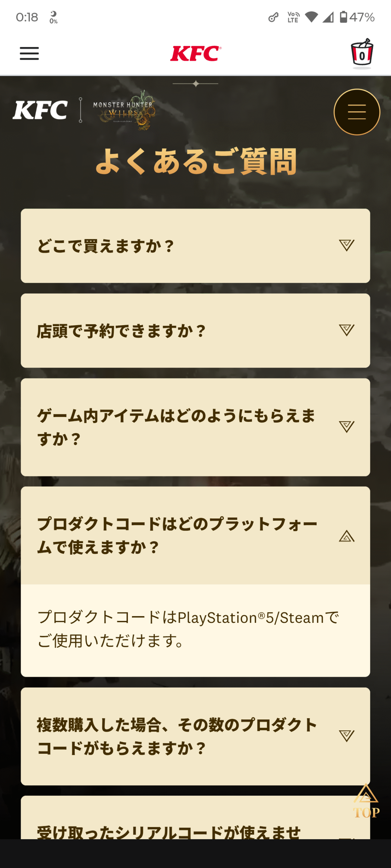This screenshot has height=868, width=391.
Task: Tap the どこで買えますか？ question text
Action: click(106, 246)
